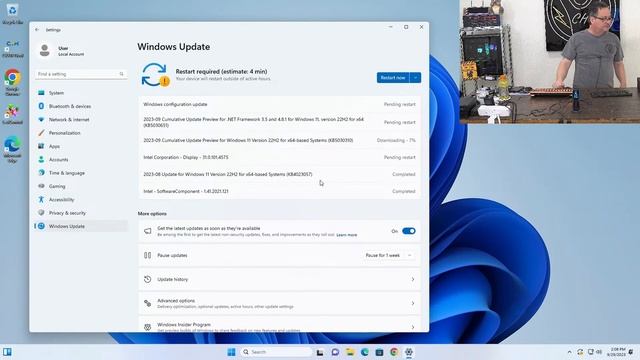This screenshot has height=360, width=640.
Task: Open Bluetooth & devices settings
Action: 81,106
